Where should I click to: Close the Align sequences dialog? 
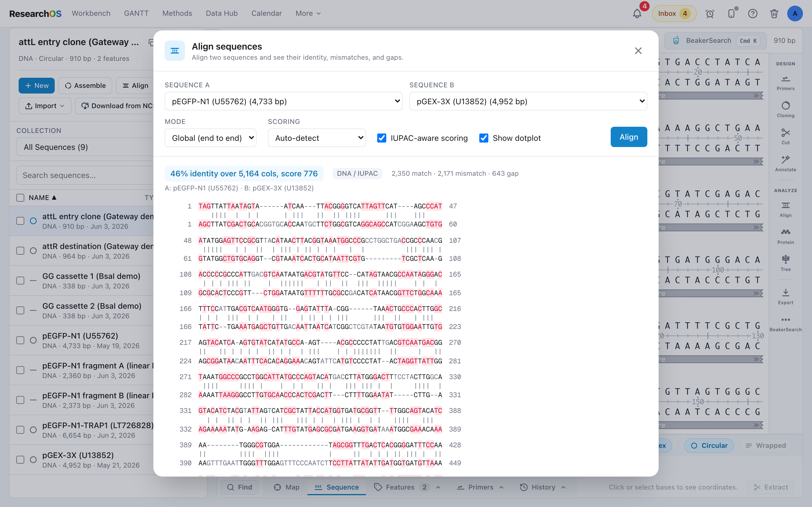(638, 51)
